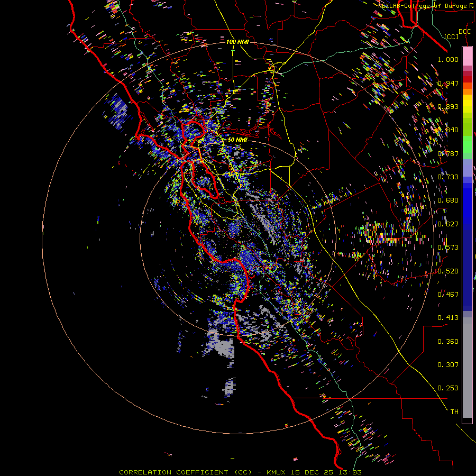476x476 pixels.
Task: Click the 0.360 legend value
Action: [448, 341]
